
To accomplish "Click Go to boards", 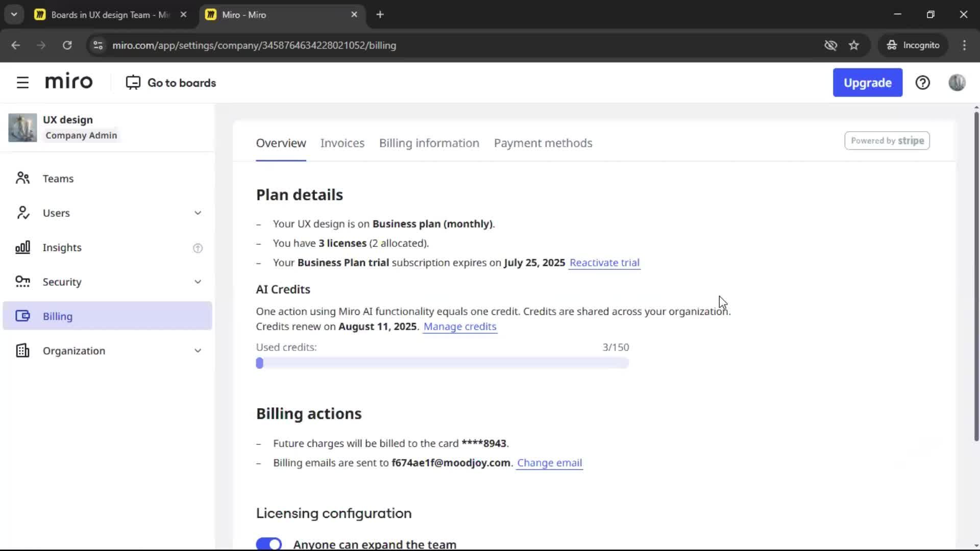I will click(x=171, y=83).
